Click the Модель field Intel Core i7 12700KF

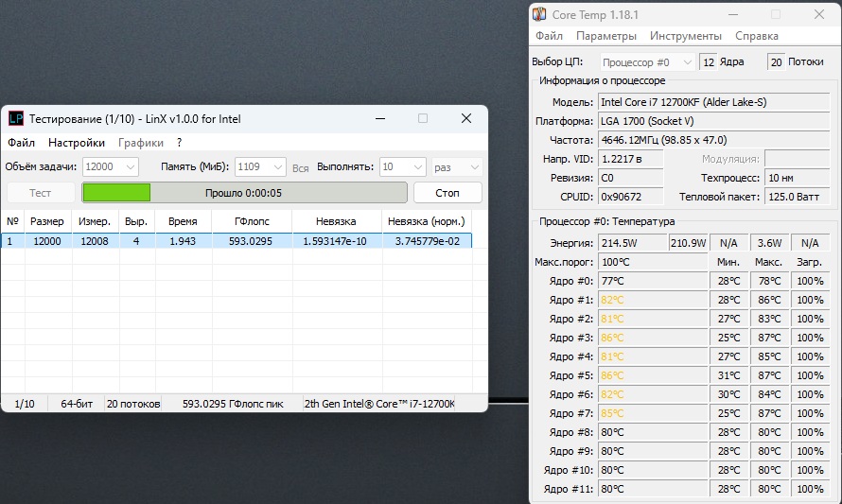pos(713,102)
